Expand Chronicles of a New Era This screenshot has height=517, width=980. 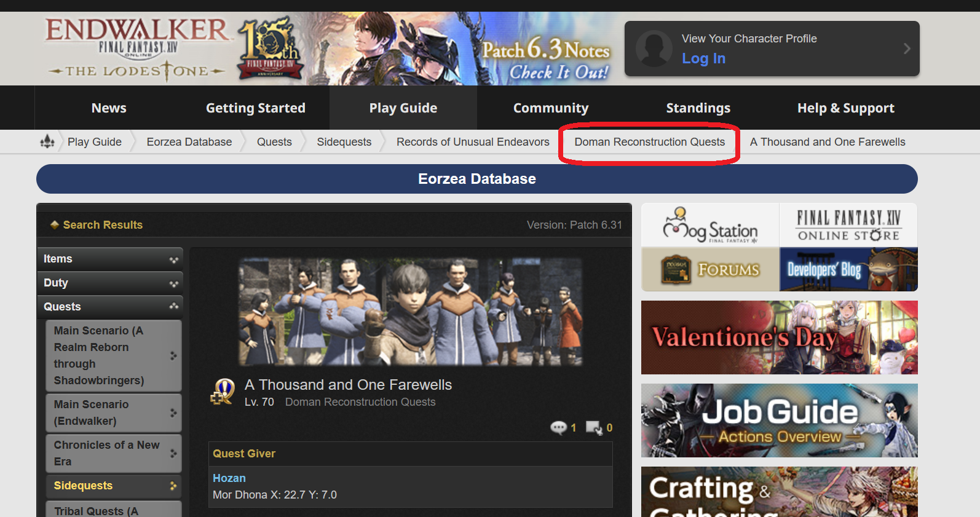click(x=114, y=453)
